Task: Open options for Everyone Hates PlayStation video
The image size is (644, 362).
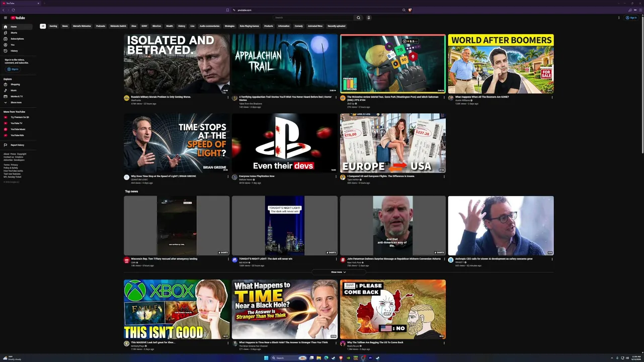Action: point(336,176)
